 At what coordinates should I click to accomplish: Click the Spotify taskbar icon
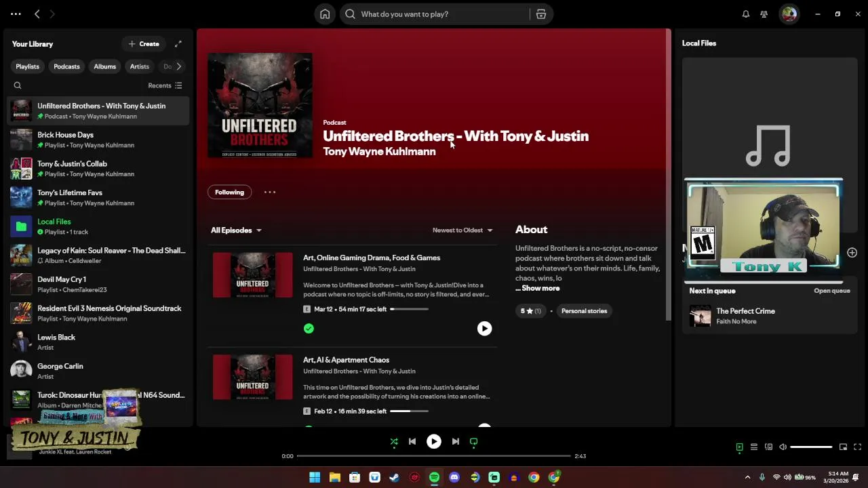tap(434, 477)
